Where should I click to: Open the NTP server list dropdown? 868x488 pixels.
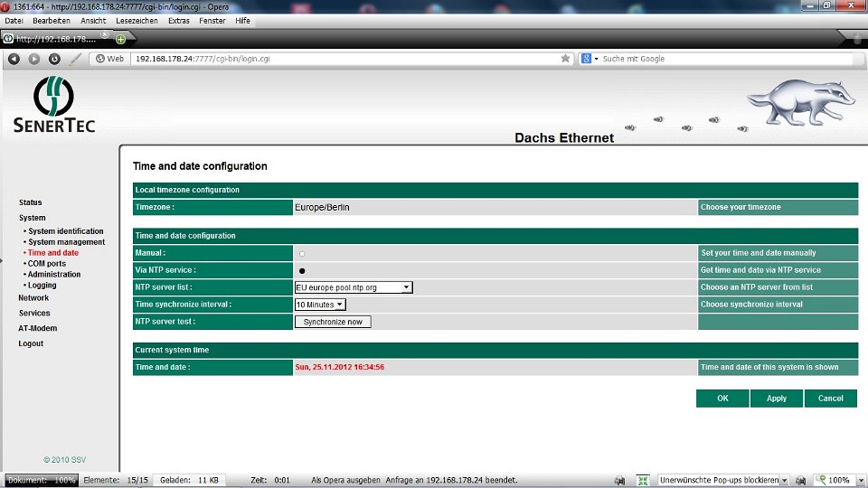click(x=354, y=287)
